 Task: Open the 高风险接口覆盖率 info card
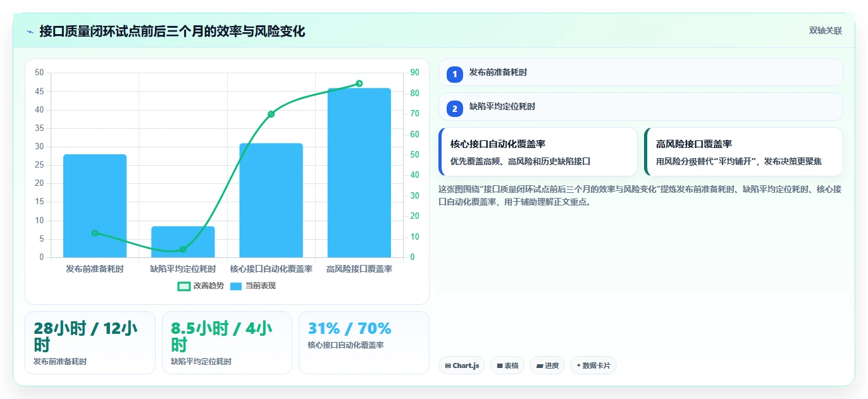743,152
